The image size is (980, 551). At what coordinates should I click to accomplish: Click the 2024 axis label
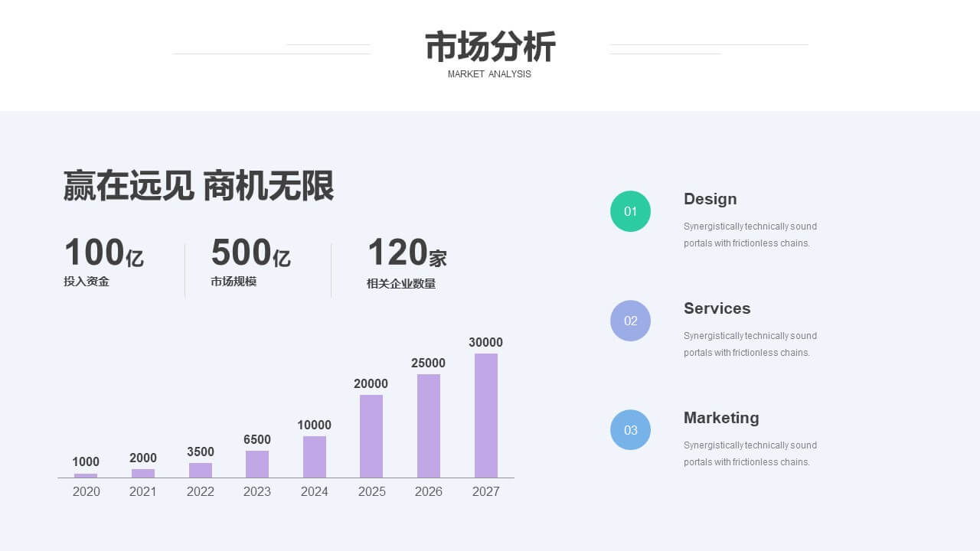[x=315, y=491]
